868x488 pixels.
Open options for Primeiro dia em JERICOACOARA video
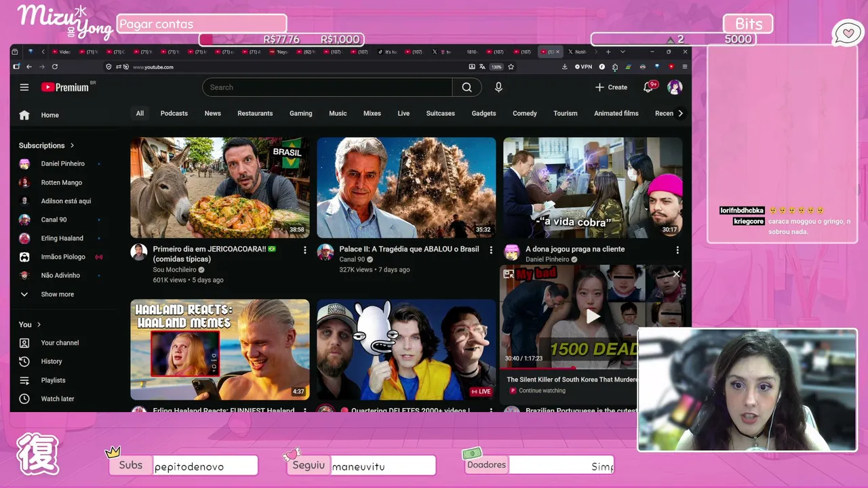pos(304,250)
